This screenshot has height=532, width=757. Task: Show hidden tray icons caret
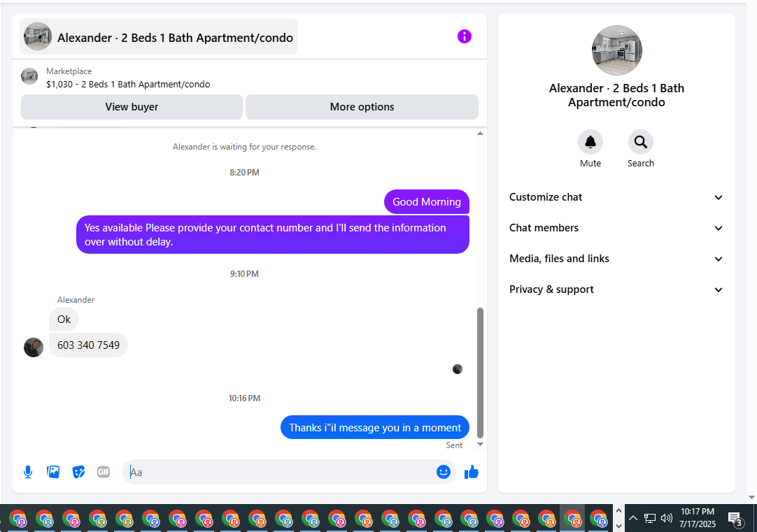click(633, 519)
